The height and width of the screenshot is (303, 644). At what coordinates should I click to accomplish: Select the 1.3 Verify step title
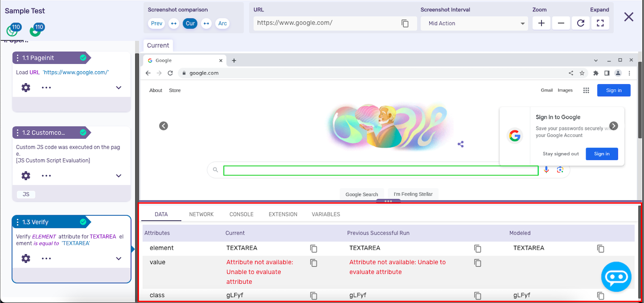coord(35,222)
